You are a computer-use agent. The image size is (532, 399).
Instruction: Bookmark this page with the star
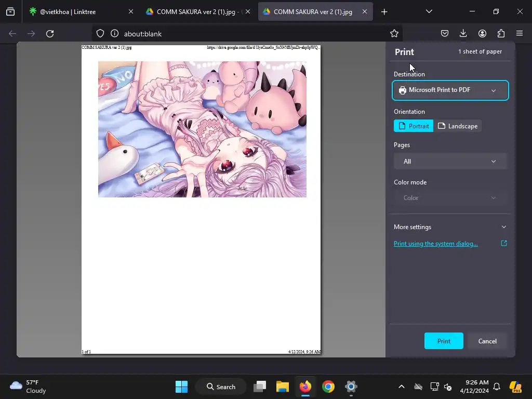[x=394, y=33]
